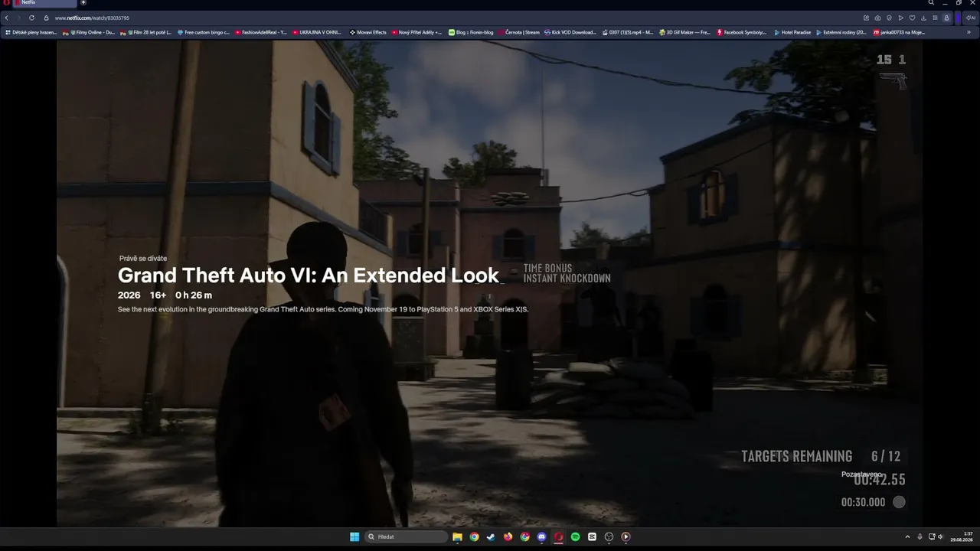Open the FashionAdelReal YouTube bookmark

[261, 32]
